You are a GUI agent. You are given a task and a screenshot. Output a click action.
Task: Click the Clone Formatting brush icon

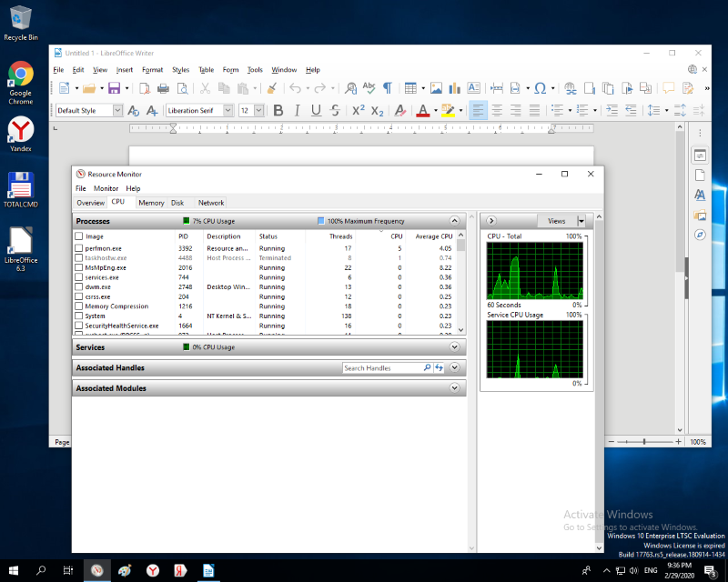(x=272, y=87)
